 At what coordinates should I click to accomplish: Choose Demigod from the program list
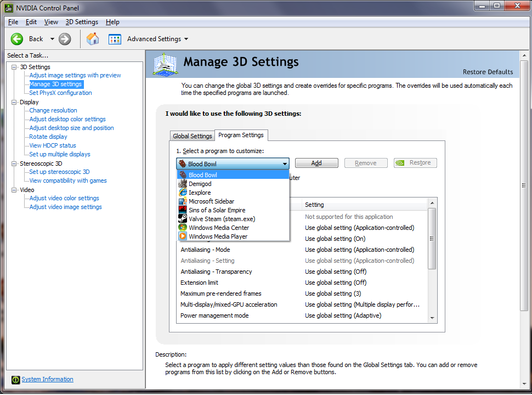coord(200,184)
